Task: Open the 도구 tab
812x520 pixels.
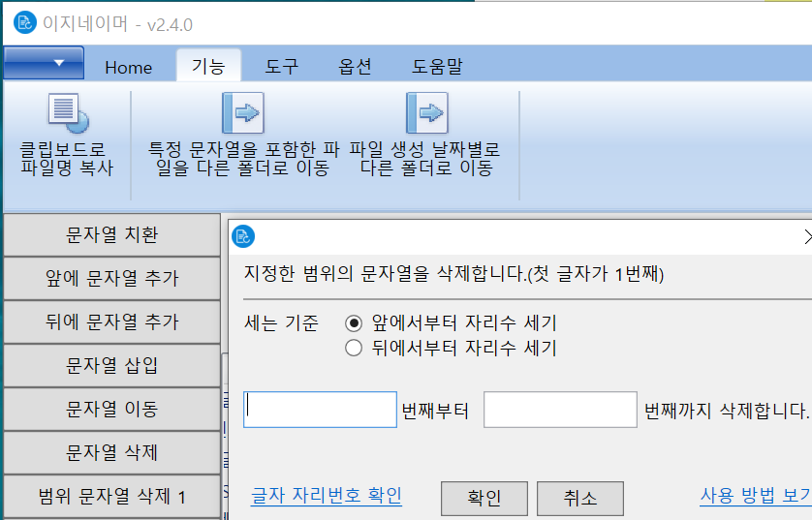Action: pyautogui.click(x=282, y=66)
